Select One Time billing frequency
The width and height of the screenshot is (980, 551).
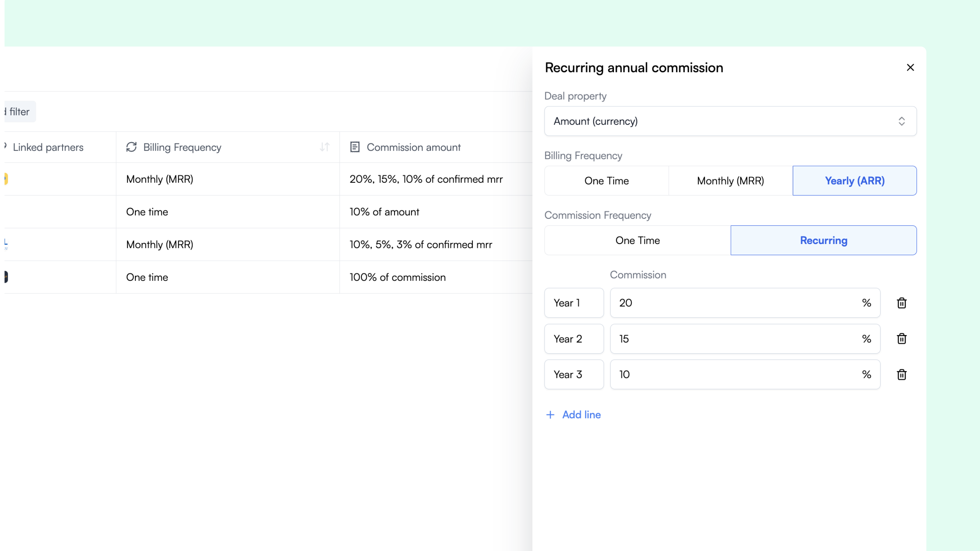pos(606,181)
